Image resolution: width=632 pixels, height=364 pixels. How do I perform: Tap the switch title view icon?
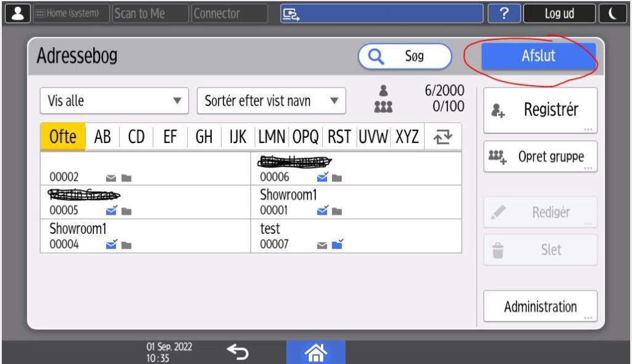point(443,137)
